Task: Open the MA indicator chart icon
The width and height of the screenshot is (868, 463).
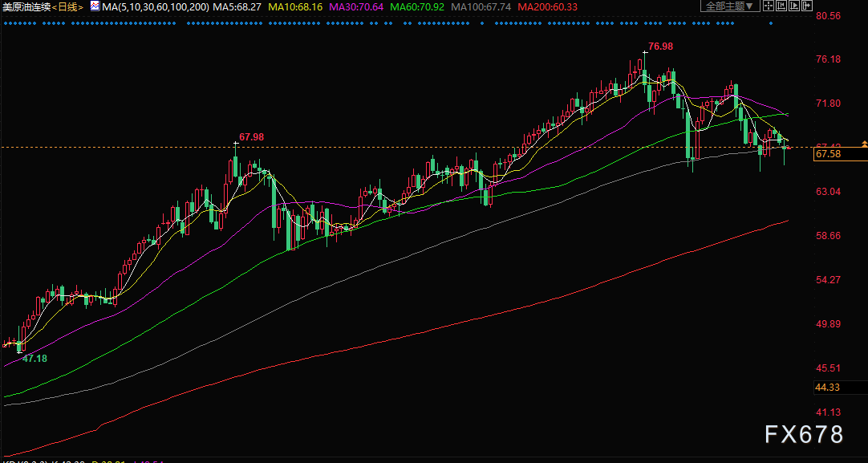Action: 95,6
